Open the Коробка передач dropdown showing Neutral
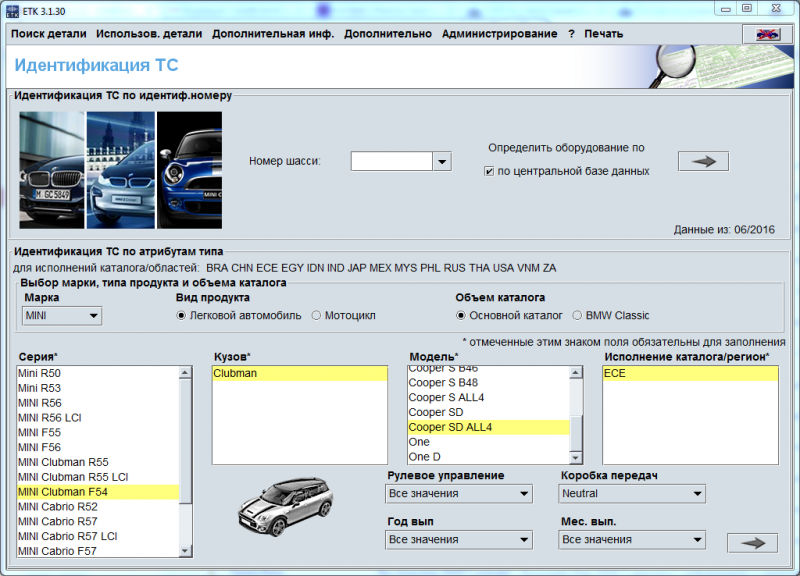800x576 pixels. (632, 493)
